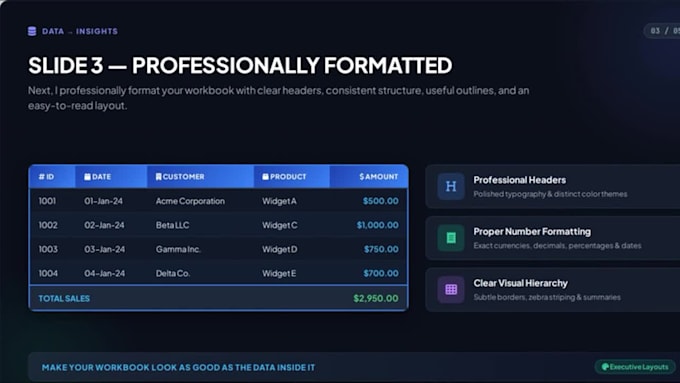Click date cell 01-Jan-24

104,201
